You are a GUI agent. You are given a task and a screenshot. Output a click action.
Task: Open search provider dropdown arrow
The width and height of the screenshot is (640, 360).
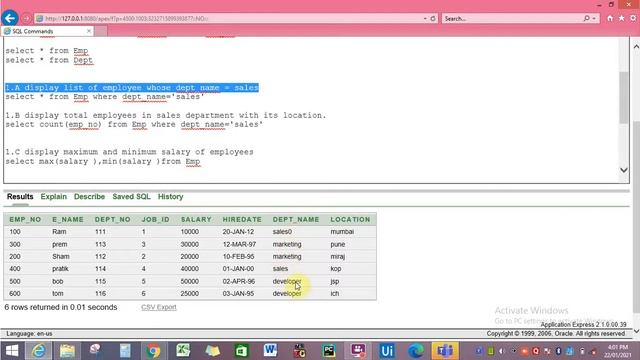[594, 18]
